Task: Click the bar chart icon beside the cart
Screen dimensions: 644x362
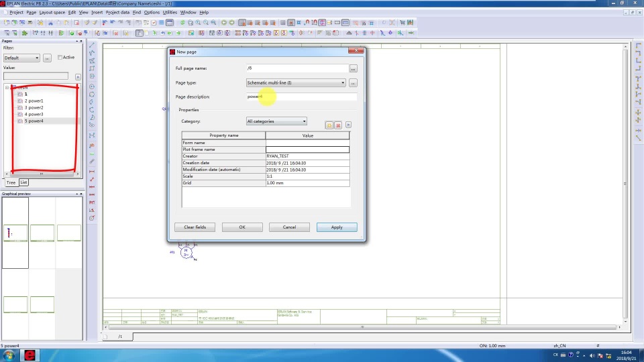Action: pyautogui.click(x=410, y=23)
